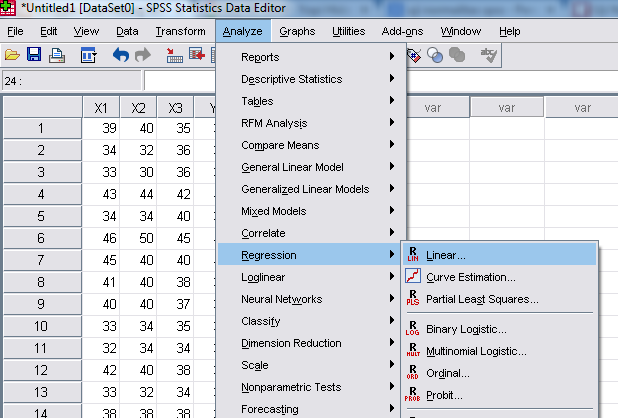Click X3 cell in row 4 showing 42
This screenshot has width=618, height=418.
(175, 194)
